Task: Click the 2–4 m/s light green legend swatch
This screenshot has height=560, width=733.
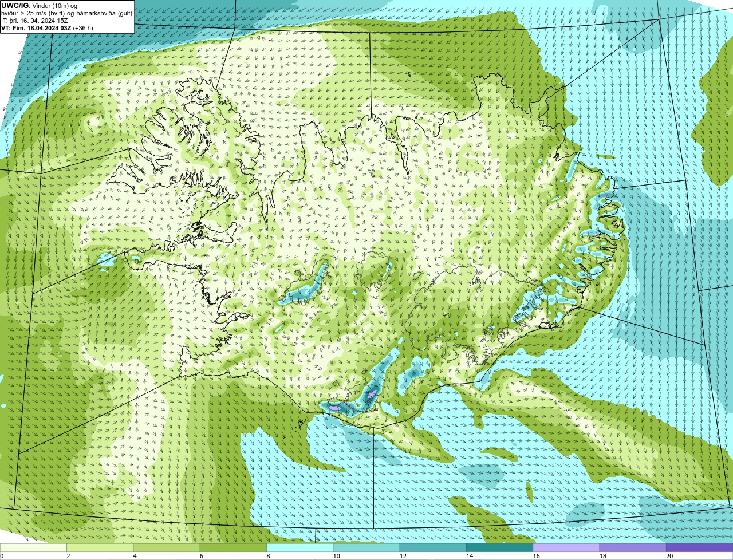Action: point(100,547)
